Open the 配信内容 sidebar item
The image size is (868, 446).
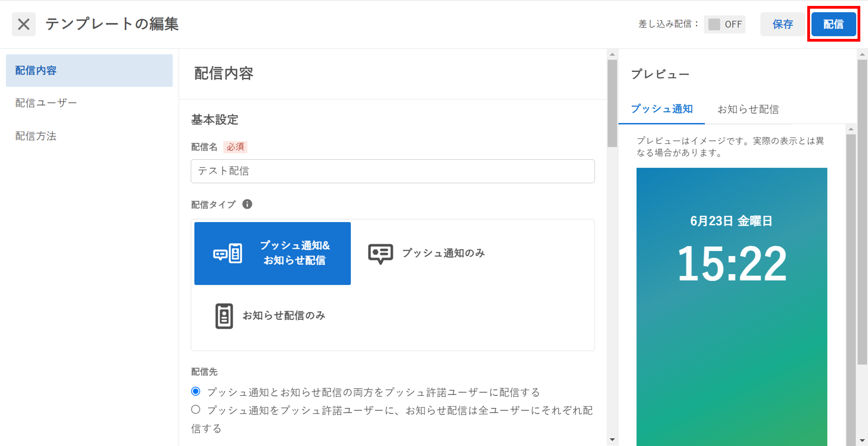pyautogui.click(x=89, y=70)
